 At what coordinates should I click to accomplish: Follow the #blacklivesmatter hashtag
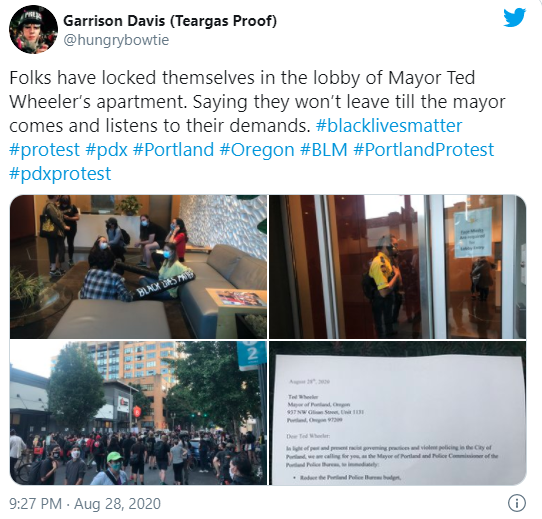[x=389, y=126]
